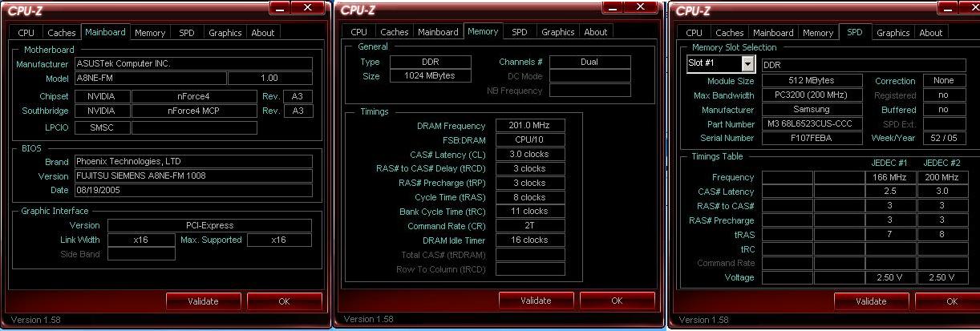Viewport: 980px width, 331px height.
Task: Click the PC3200 (200 MHz) Max Bandwidth field
Action: 811,95
